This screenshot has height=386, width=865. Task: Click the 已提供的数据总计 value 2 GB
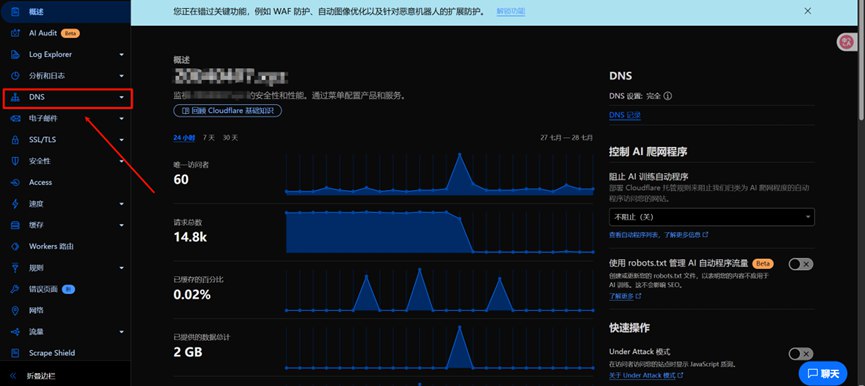click(188, 353)
